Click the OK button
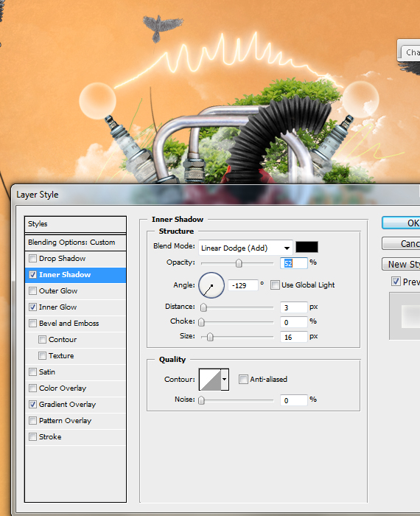Screen dimensions: 420x516 click(x=401, y=223)
